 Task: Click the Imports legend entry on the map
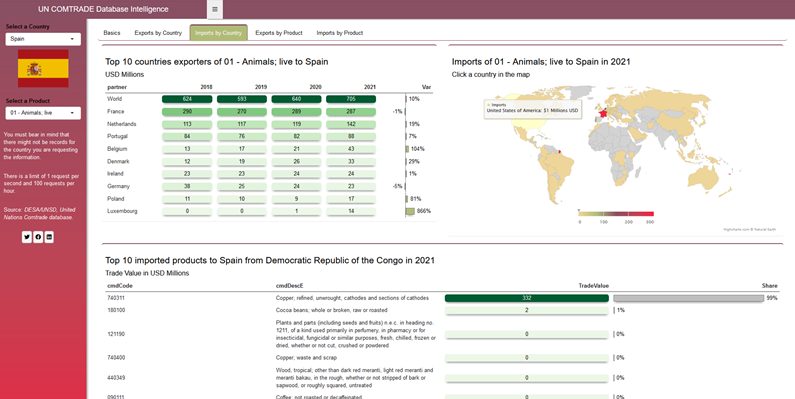495,105
